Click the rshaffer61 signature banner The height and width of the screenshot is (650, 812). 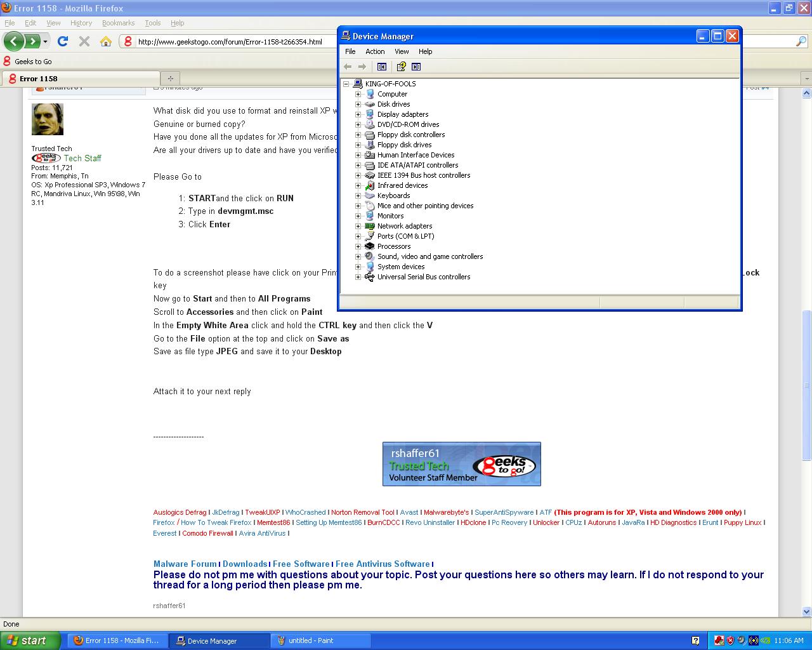(462, 464)
